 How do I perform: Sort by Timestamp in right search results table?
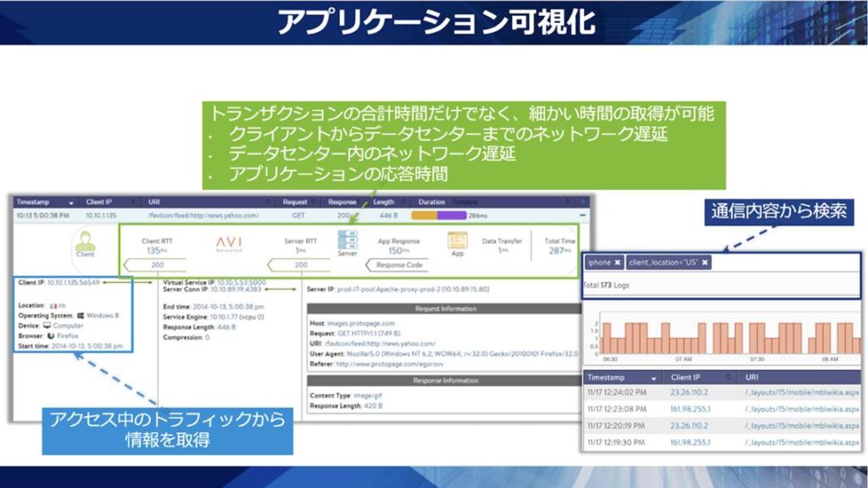click(x=620, y=377)
